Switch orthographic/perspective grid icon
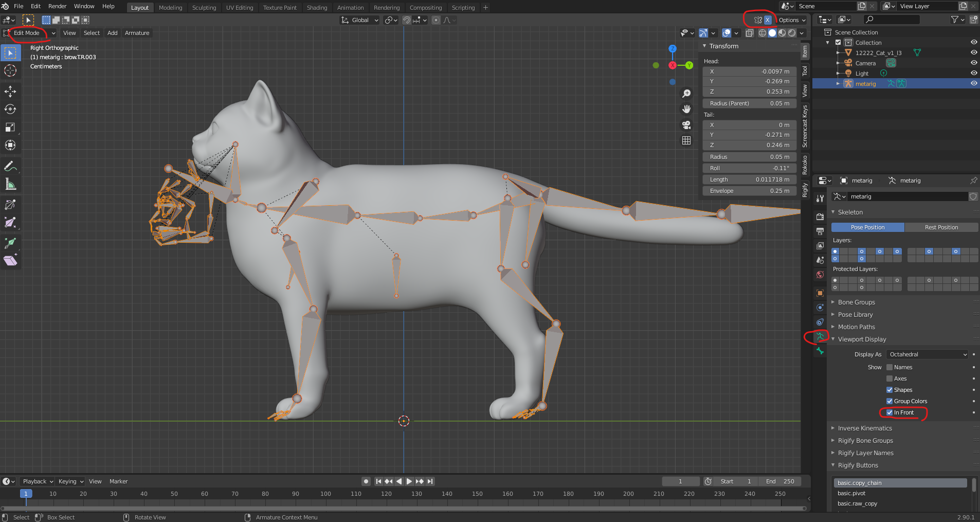The image size is (980, 522). tap(686, 140)
